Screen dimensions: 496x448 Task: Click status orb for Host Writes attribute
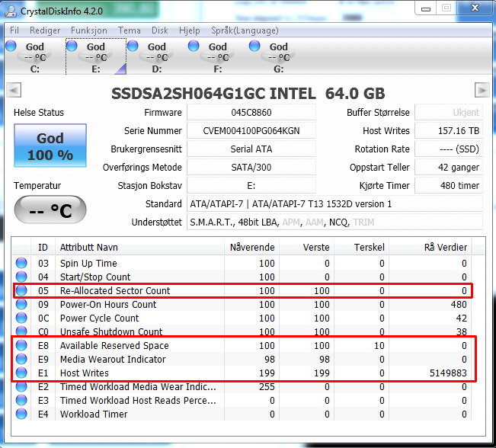point(21,373)
